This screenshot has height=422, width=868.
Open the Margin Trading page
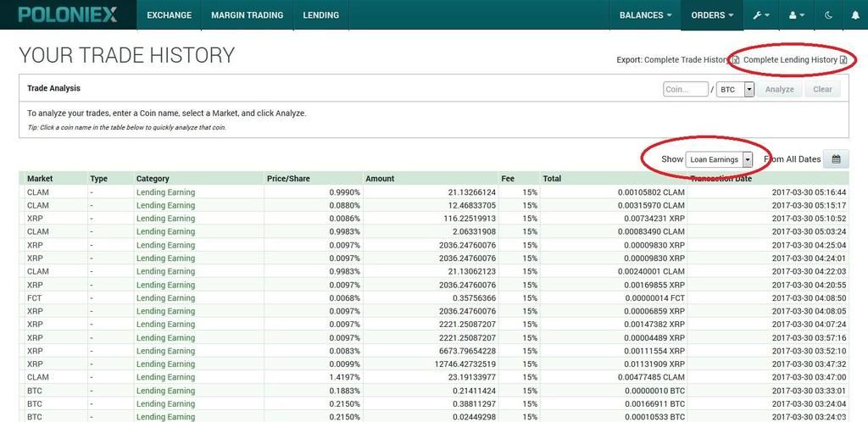246,15
